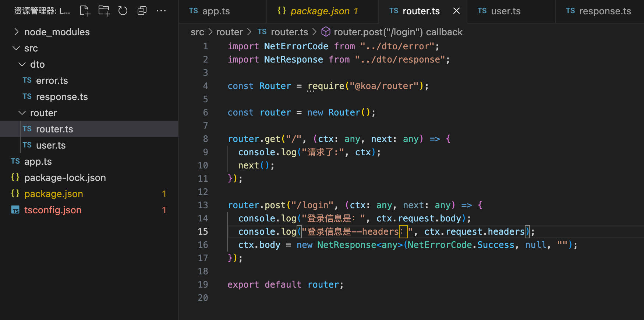
Task: Switch to the package.json tab
Action: pos(319,11)
